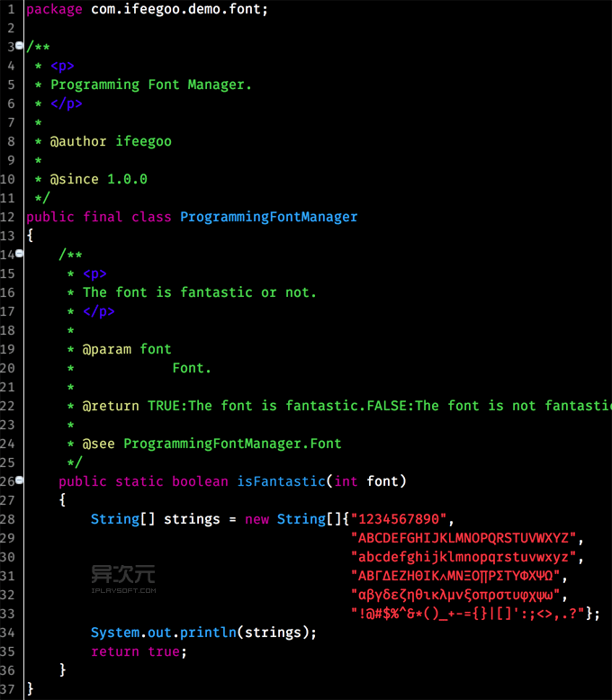612x700 pixels.
Task: Click line number 28 in the gutter
Action: pyautogui.click(x=8, y=519)
